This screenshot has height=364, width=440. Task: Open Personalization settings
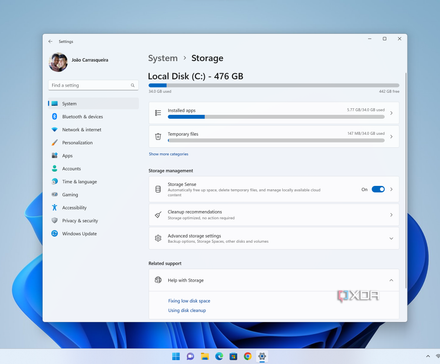pyautogui.click(x=93, y=143)
